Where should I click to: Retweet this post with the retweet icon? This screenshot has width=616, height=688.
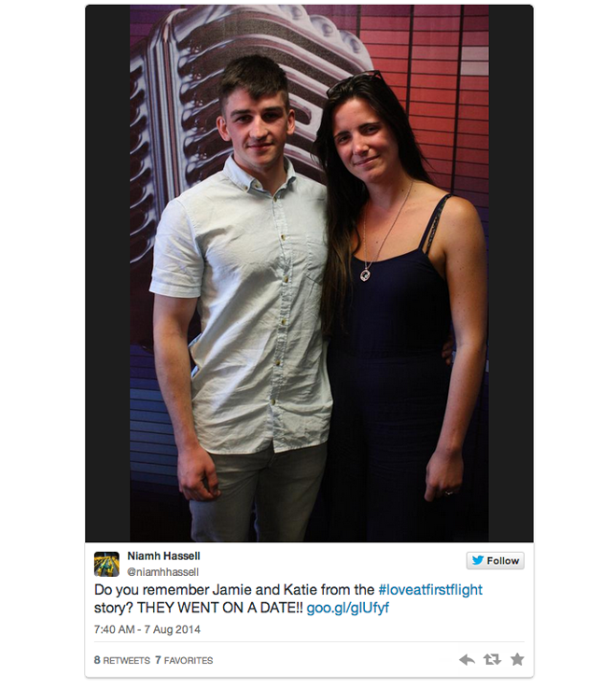[492, 659]
